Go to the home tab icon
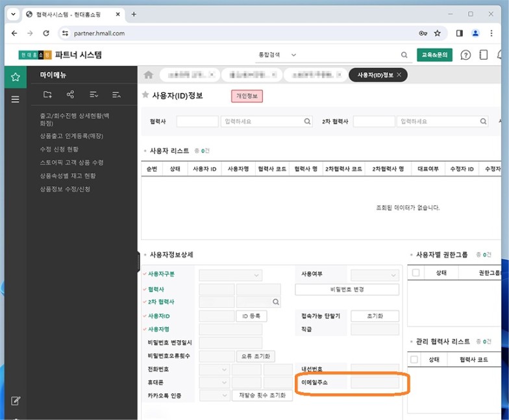 click(x=148, y=75)
